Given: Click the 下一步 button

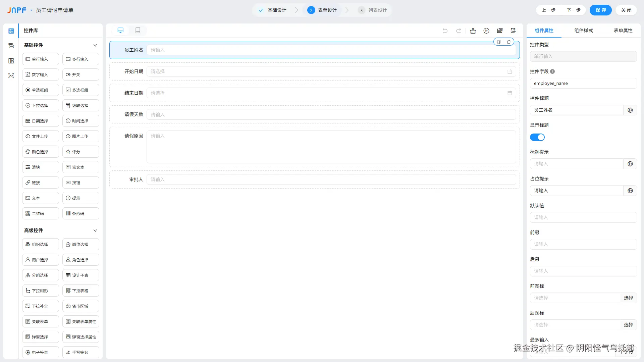Looking at the screenshot, I should pyautogui.click(x=574, y=10).
